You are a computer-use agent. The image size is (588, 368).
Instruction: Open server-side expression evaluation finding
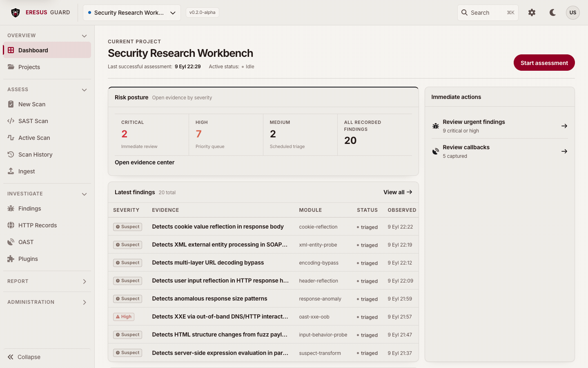[x=220, y=353]
